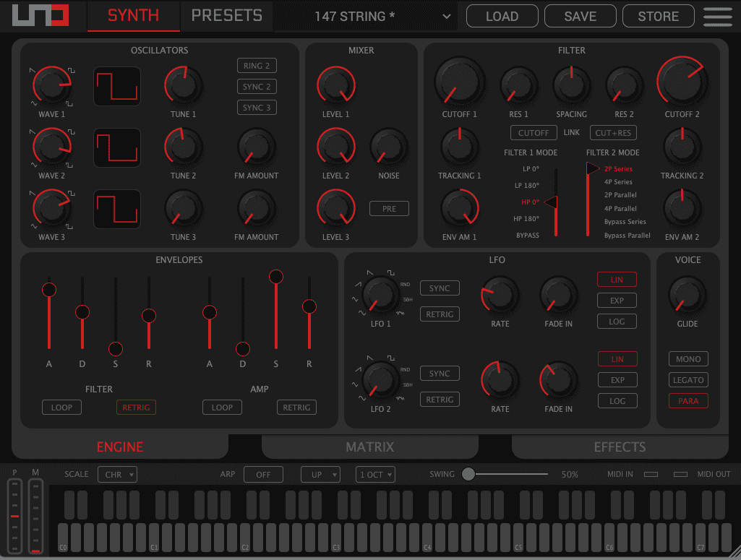Click the Wave 2 waveform display
Viewport: 741px width, 560px height.
[x=117, y=148]
